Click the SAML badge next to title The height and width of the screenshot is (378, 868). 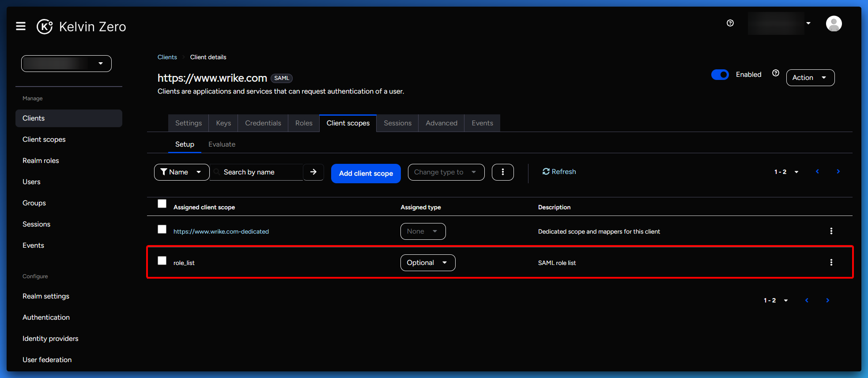point(282,78)
